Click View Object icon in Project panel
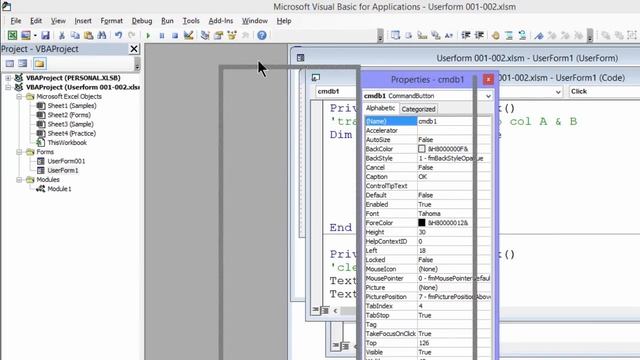 click(x=22, y=64)
